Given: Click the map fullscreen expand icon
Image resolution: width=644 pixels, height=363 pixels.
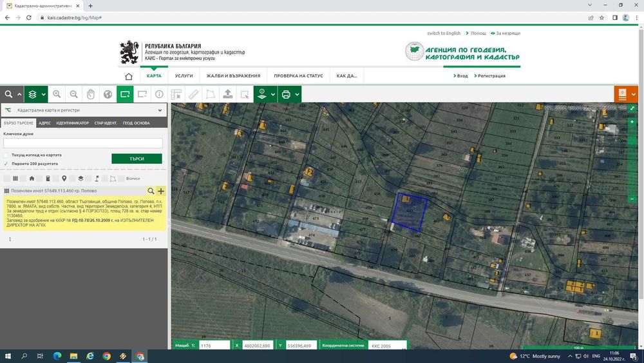Looking at the screenshot, I should coord(632,108).
